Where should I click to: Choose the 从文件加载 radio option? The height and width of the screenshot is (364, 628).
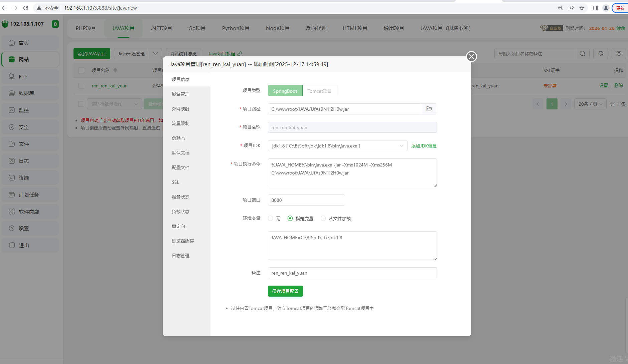pyautogui.click(x=323, y=219)
